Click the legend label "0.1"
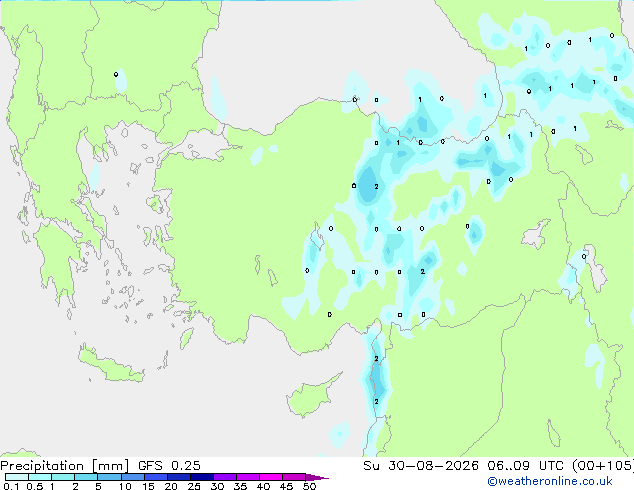 pyautogui.click(x=11, y=486)
